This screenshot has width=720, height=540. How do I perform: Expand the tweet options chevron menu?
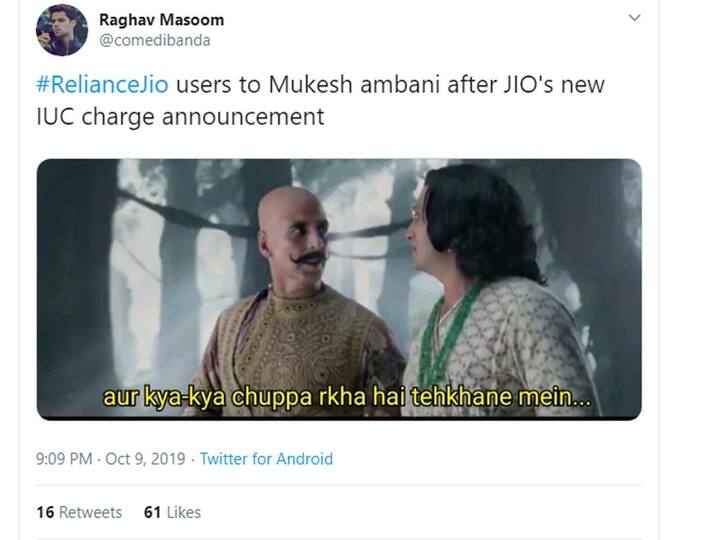click(x=634, y=18)
